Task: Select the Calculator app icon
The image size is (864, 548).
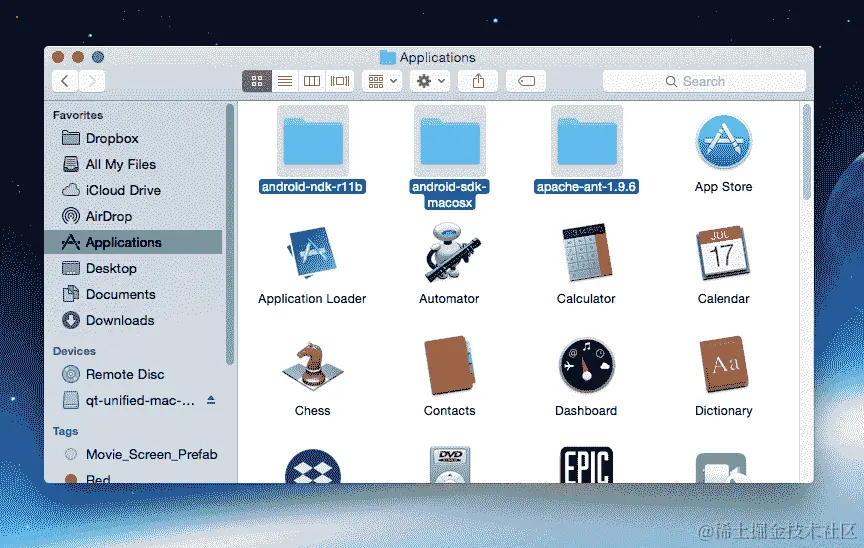Action: [x=587, y=252]
